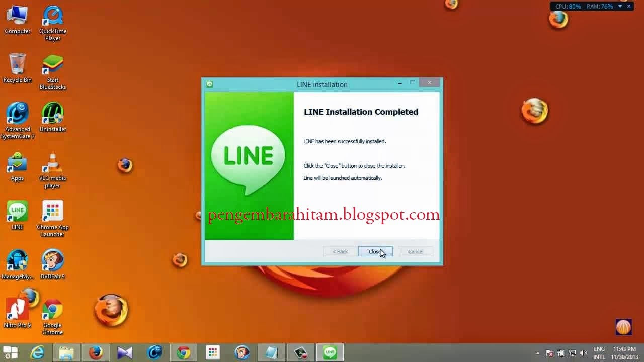Open File Explorer from taskbar
Viewport: 644px width, 362px height.
(x=66, y=352)
